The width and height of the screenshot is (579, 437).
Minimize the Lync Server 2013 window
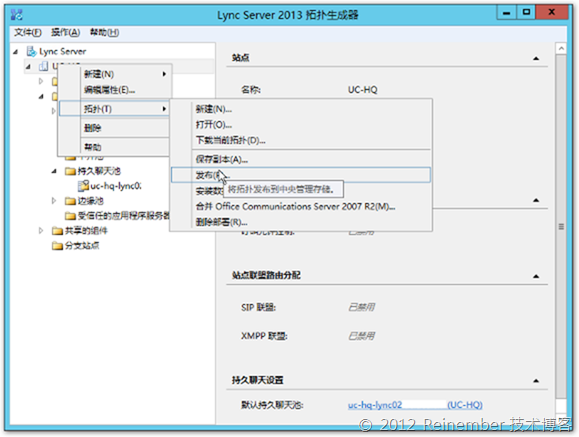coord(507,13)
